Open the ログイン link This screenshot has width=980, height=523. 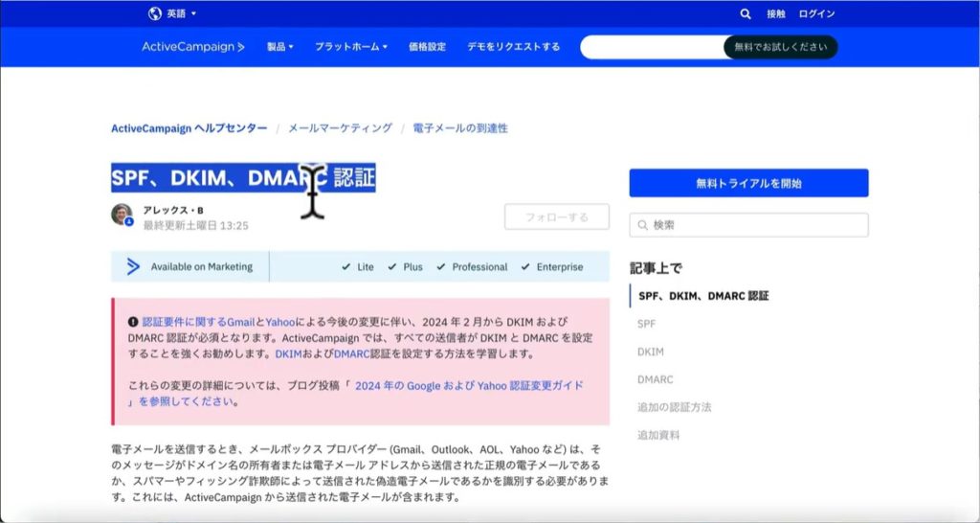(816, 13)
